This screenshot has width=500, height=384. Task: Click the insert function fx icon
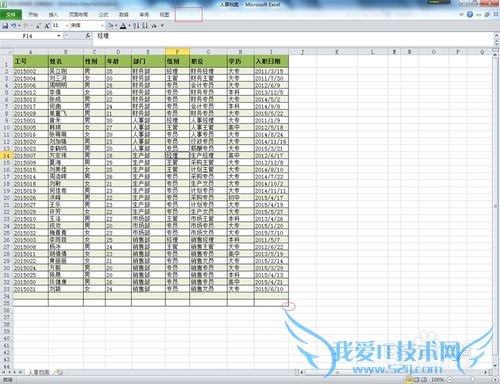88,36
